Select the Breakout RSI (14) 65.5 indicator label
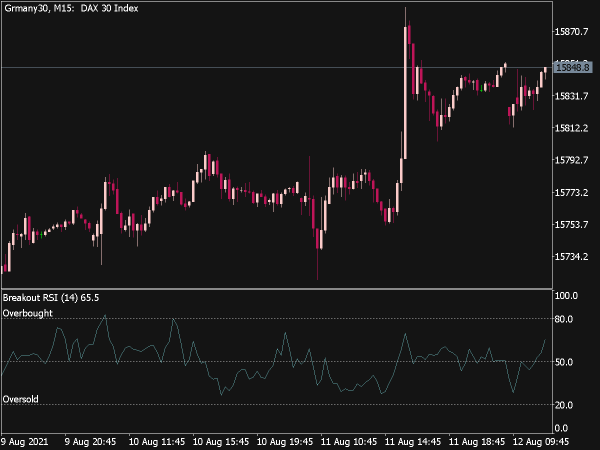The height and width of the screenshot is (450, 600). tap(51, 298)
